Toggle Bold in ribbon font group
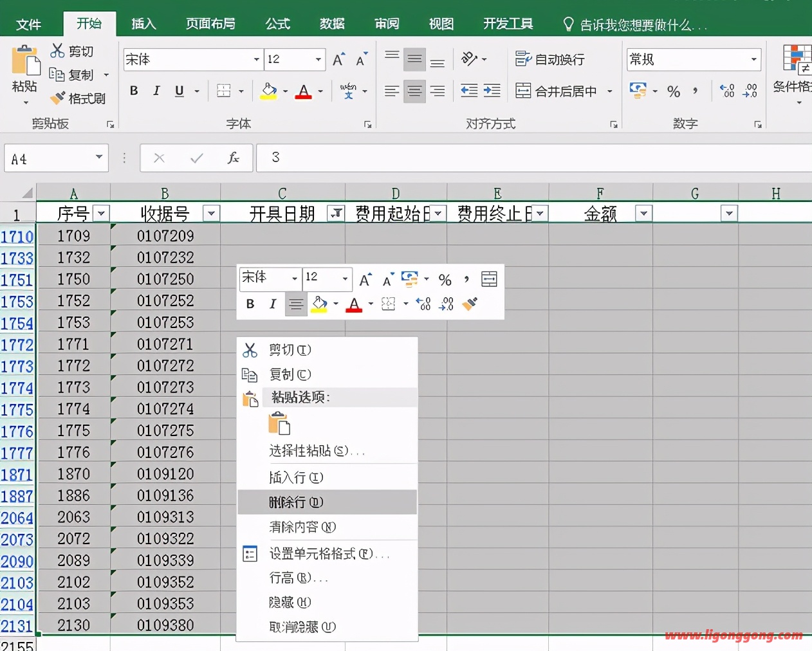The image size is (812, 651). tap(134, 91)
